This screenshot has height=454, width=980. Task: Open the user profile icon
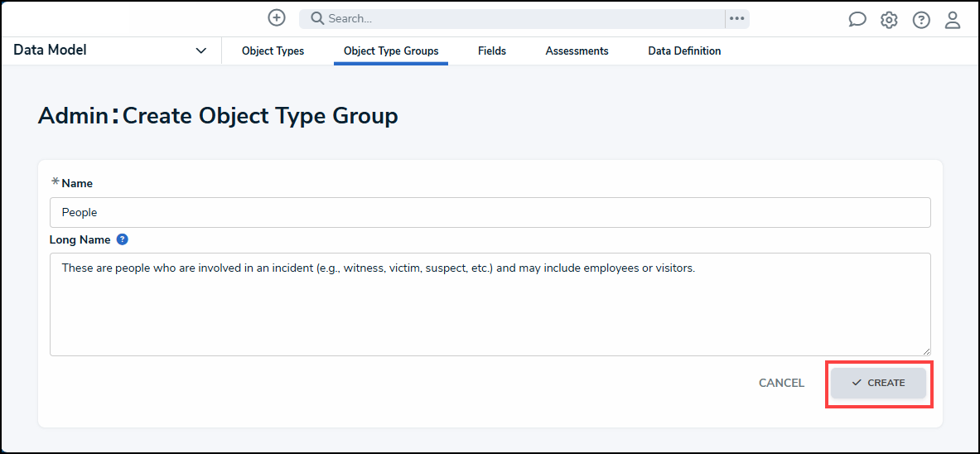coord(953,20)
